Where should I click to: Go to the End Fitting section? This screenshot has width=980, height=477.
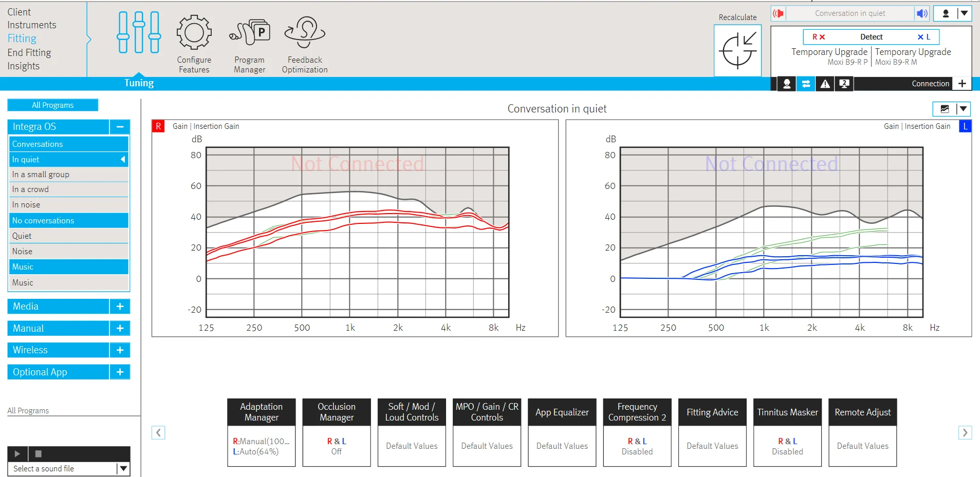29,53
